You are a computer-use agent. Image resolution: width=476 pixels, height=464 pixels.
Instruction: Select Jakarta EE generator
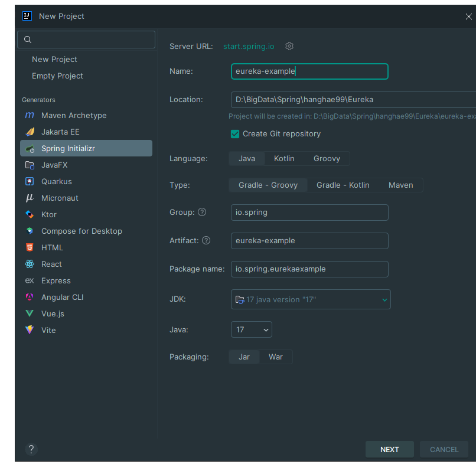tap(60, 132)
